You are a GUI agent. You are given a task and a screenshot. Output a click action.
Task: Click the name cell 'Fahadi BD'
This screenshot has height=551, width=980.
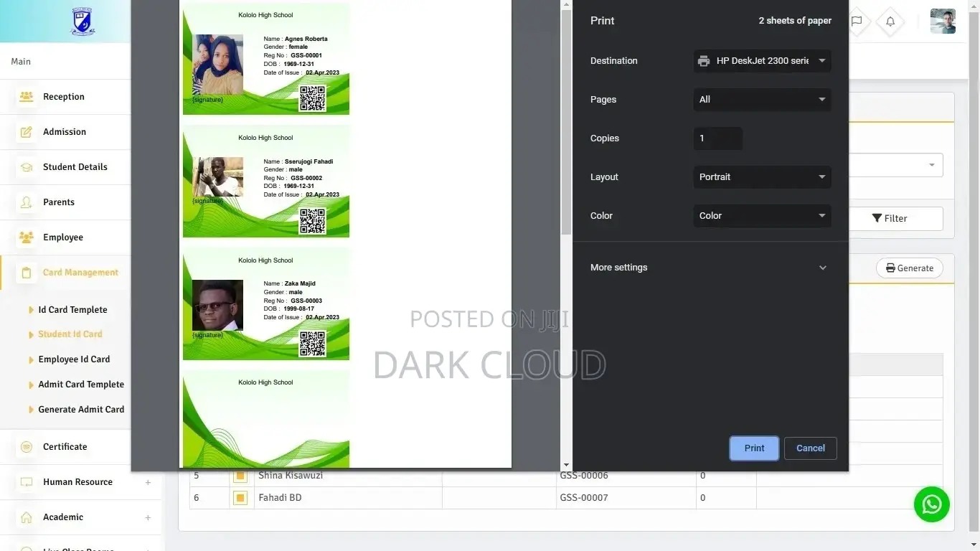pos(280,498)
